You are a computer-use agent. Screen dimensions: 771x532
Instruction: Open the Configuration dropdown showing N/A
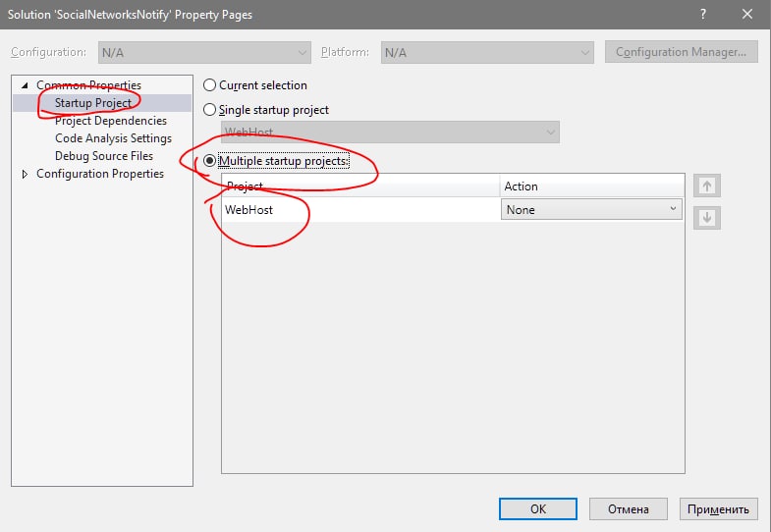click(204, 53)
